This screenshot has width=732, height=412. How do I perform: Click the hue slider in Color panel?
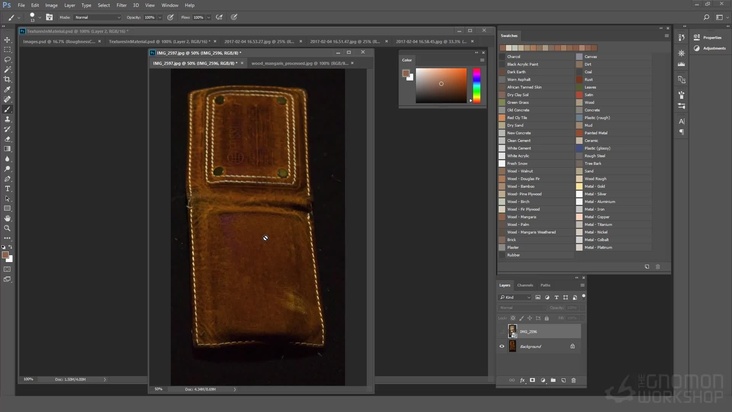tap(476, 86)
